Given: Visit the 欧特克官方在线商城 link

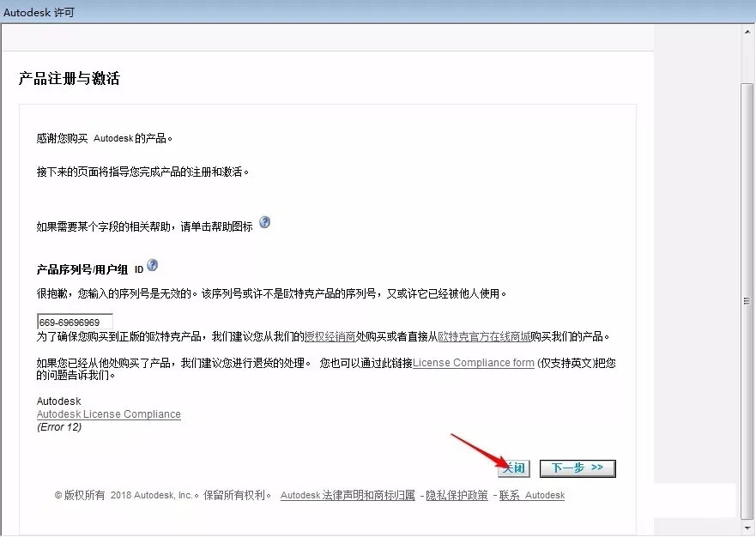Looking at the screenshot, I should (x=484, y=336).
